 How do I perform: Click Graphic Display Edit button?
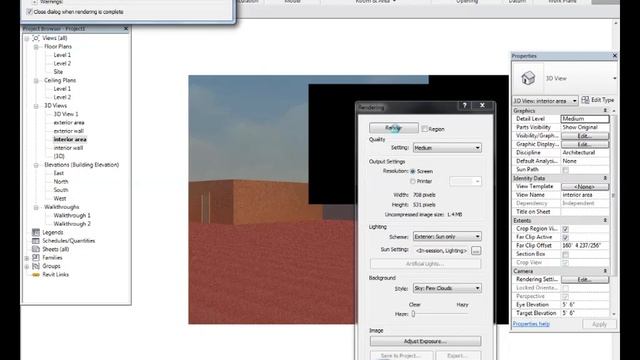point(585,144)
